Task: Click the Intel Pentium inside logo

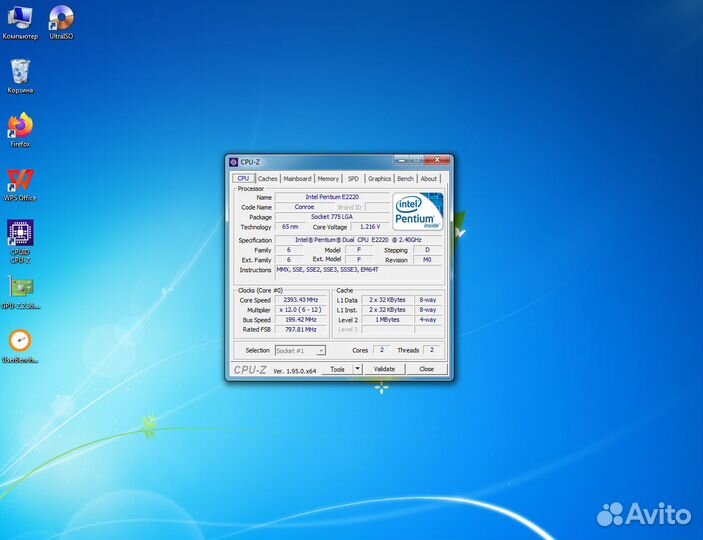Action: click(417, 211)
